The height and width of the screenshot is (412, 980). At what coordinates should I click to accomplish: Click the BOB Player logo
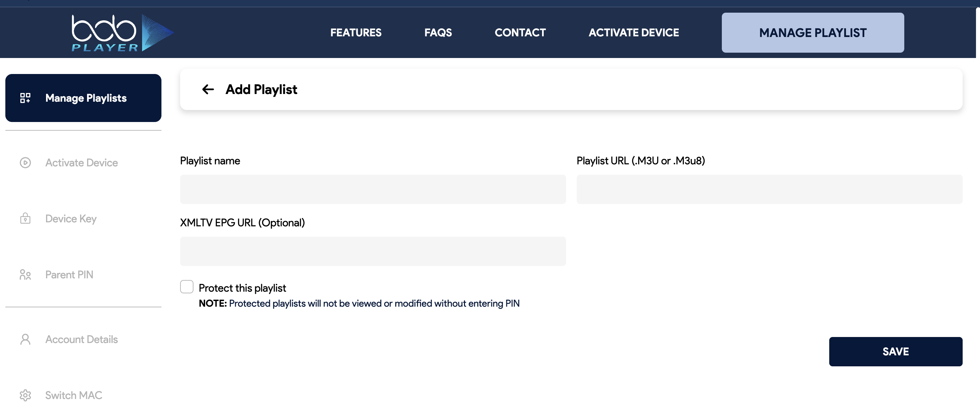tap(122, 33)
